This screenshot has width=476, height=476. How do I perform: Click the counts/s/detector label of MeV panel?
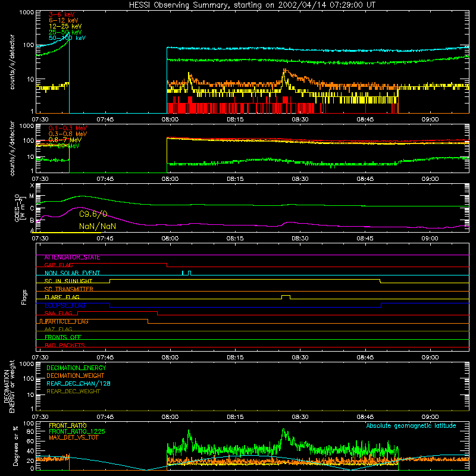point(12,148)
